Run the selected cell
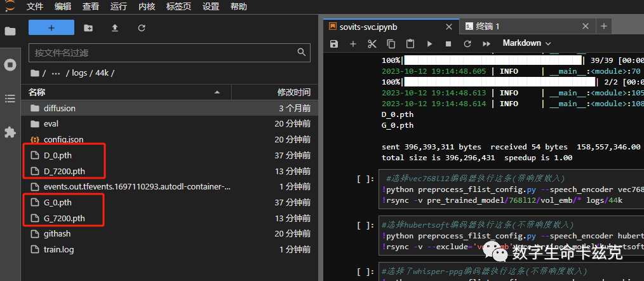Screen dimensions: 644x281 tap(429, 44)
